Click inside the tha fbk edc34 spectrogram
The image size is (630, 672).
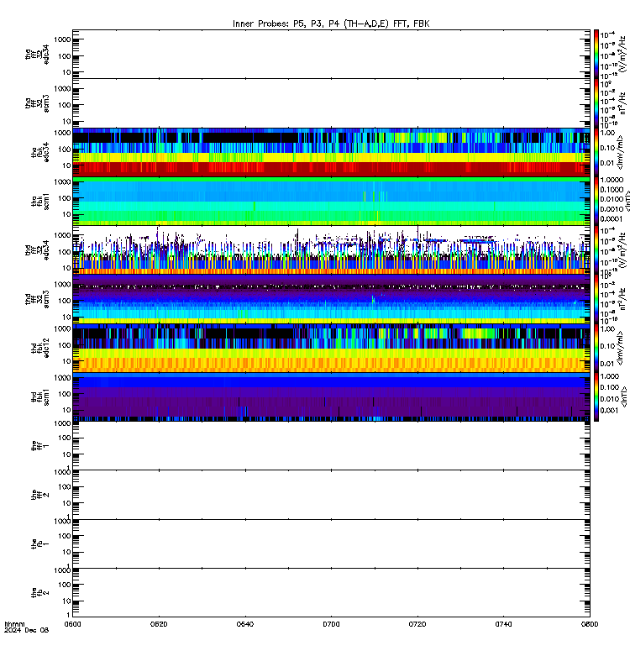(331, 153)
